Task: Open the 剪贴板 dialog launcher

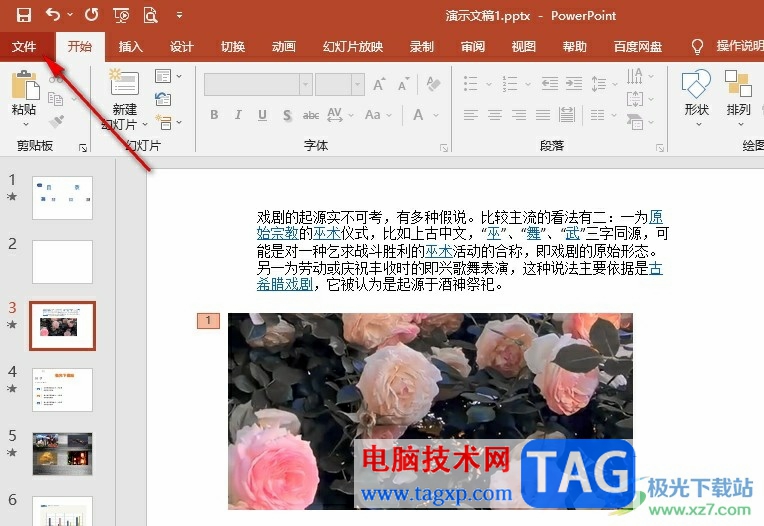Action: pyautogui.click(x=83, y=148)
